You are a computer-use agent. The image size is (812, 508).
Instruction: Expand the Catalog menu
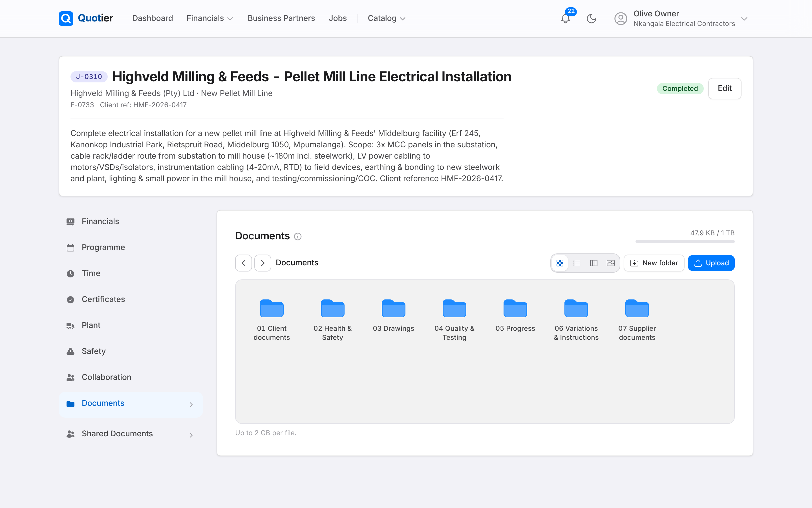pos(387,18)
